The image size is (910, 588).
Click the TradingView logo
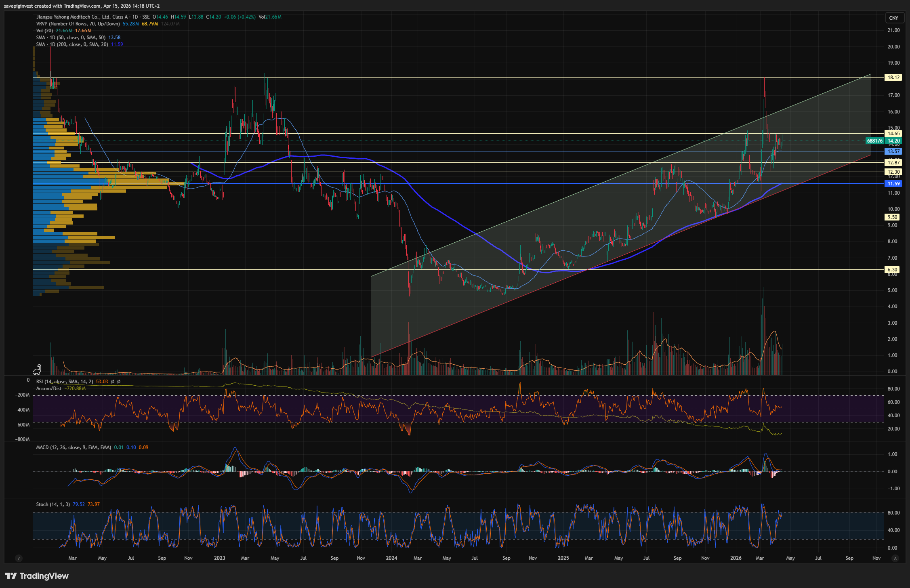click(37, 576)
